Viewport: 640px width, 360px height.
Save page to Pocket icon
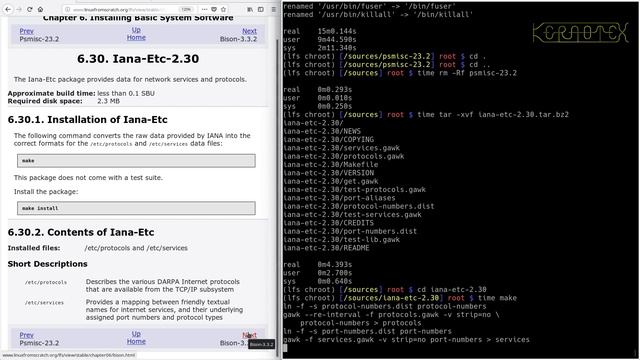click(x=214, y=9)
